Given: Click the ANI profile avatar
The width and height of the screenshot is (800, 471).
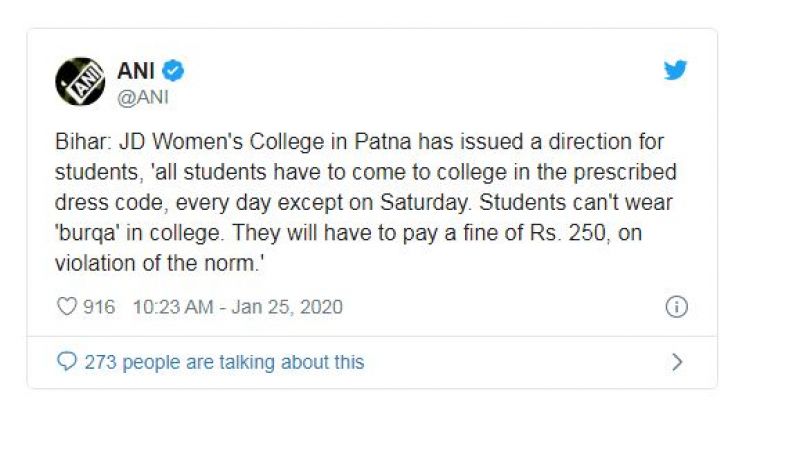Looking at the screenshot, I should click(x=81, y=81).
